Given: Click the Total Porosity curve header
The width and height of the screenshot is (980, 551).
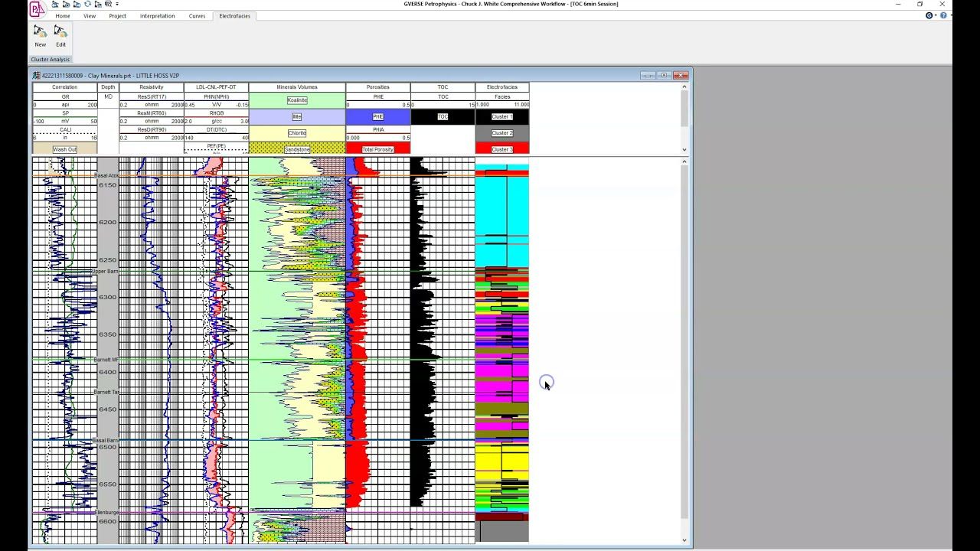Looking at the screenshot, I should click(x=377, y=148).
